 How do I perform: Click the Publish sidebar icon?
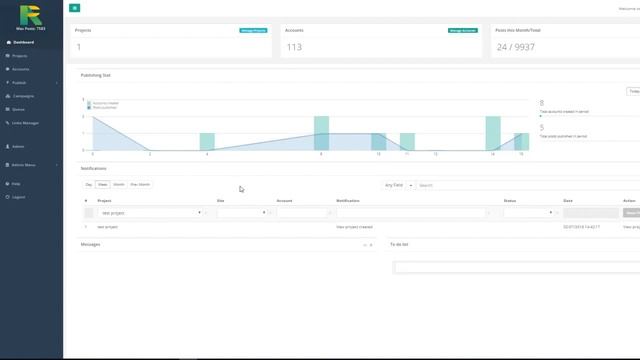7,82
